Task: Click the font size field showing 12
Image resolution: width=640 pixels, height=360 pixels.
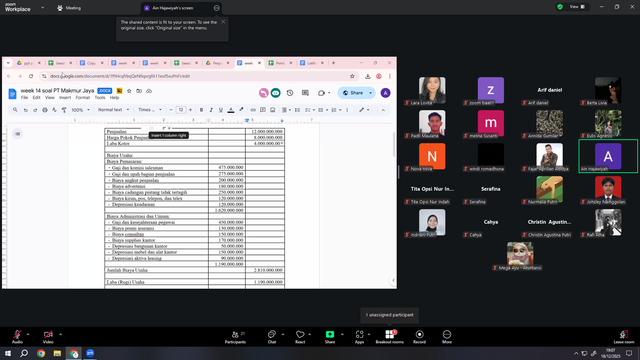Action: coord(181,110)
